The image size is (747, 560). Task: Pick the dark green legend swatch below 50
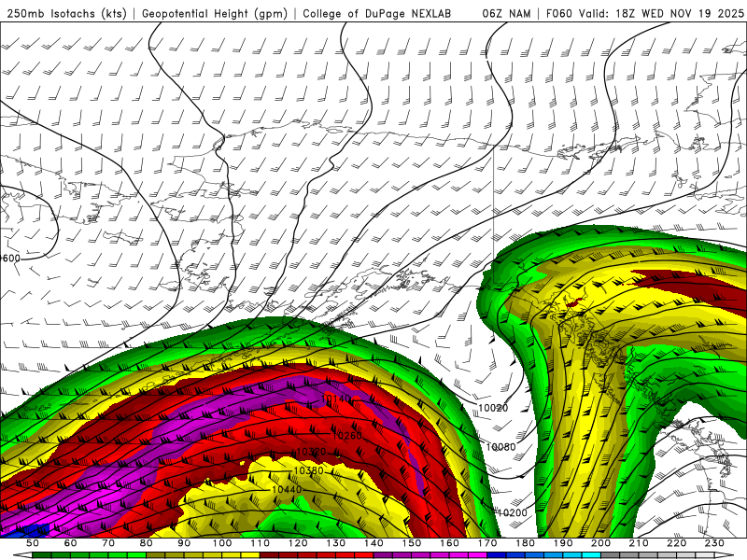pyautogui.click(x=41, y=555)
